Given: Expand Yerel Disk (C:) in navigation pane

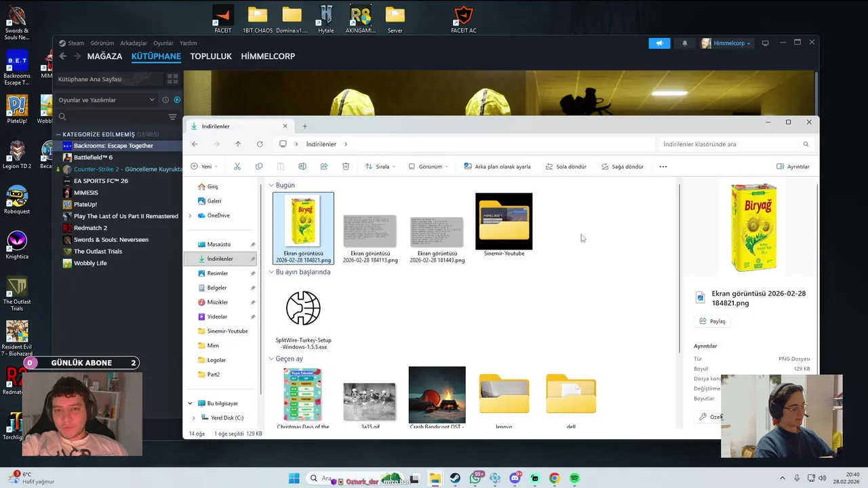Looking at the screenshot, I should coord(194,418).
